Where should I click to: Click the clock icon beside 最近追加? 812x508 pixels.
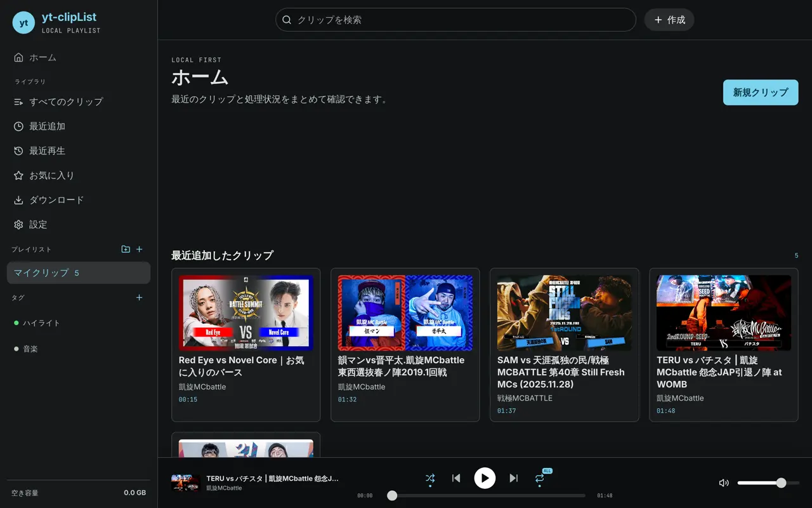[x=18, y=126]
